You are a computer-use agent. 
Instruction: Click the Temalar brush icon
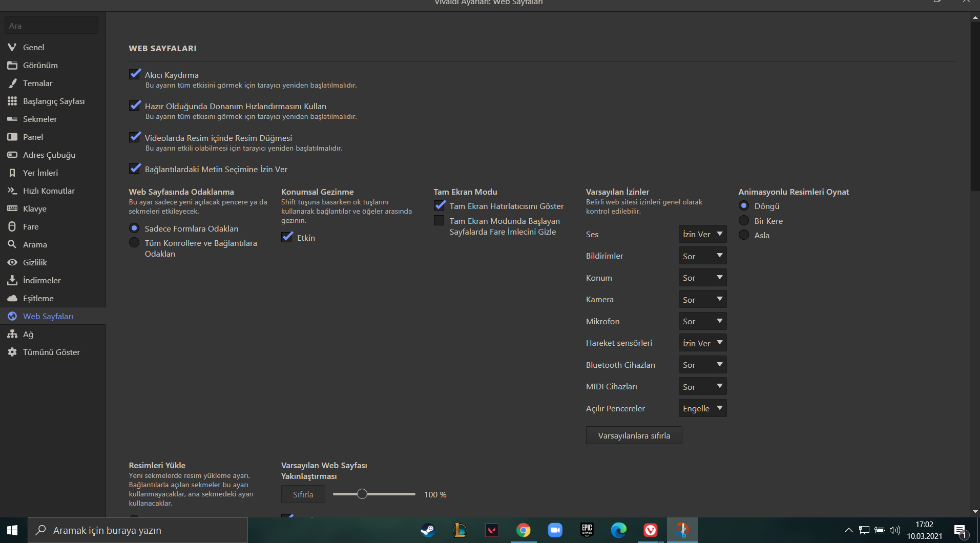[12, 83]
